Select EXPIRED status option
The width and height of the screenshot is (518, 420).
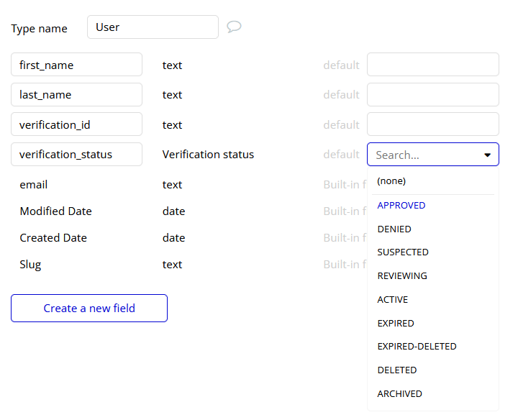point(396,324)
